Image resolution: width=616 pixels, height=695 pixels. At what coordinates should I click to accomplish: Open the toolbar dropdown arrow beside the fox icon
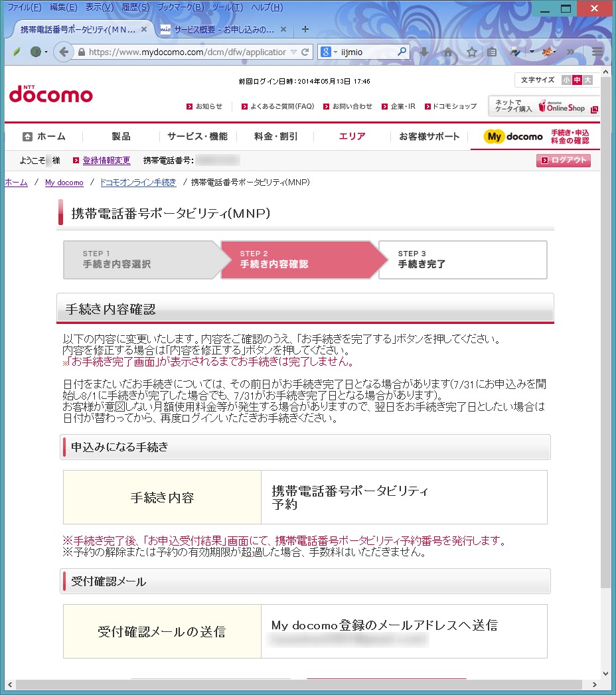pos(532,52)
